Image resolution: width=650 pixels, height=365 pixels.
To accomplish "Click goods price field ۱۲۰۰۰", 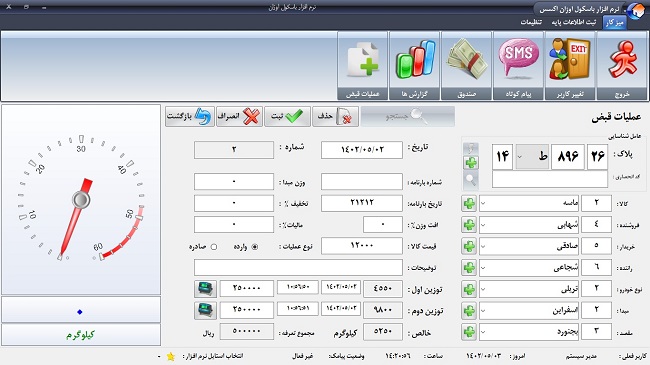I will pos(361,246).
